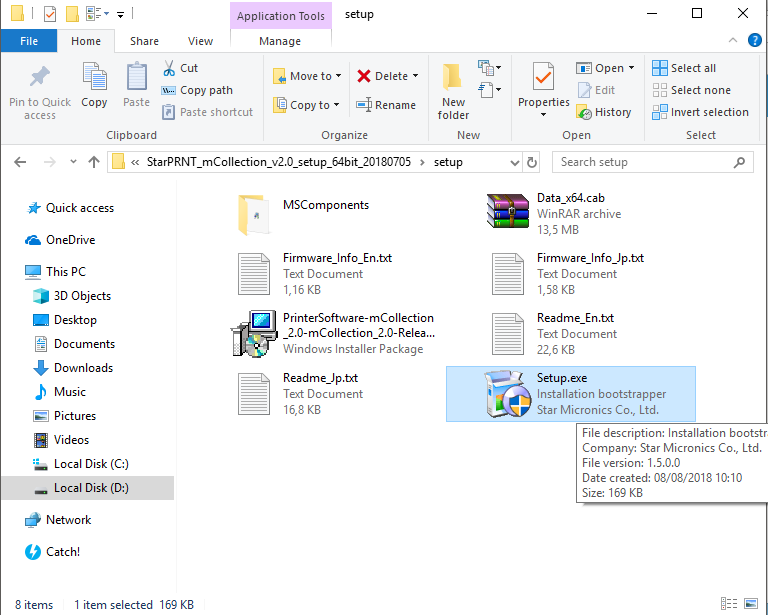Go up one folder level
Screen dimensions: 768x615
click(94, 162)
